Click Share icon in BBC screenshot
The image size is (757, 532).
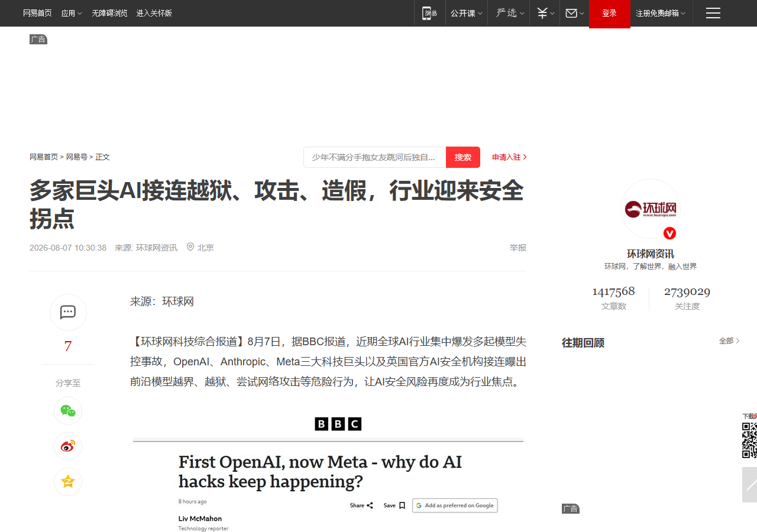[x=370, y=505]
